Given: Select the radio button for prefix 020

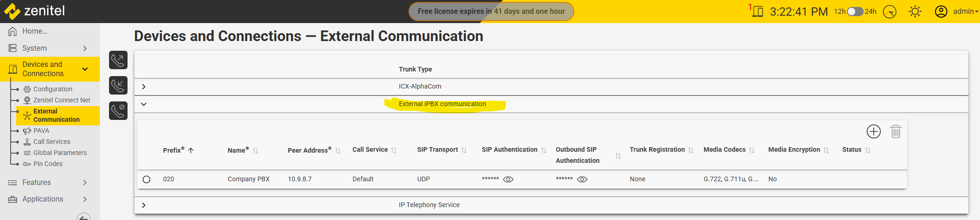Looking at the screenshot, I should click(x=146, y=179).
